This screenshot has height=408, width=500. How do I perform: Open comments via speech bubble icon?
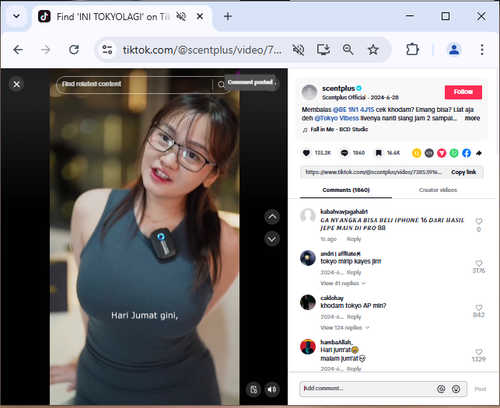click(344, 153)
